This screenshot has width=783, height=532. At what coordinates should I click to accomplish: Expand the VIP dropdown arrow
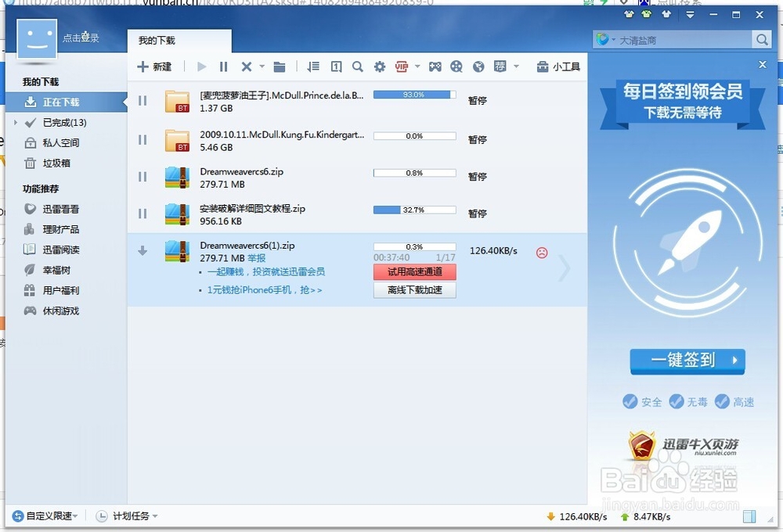click(417, 66)
